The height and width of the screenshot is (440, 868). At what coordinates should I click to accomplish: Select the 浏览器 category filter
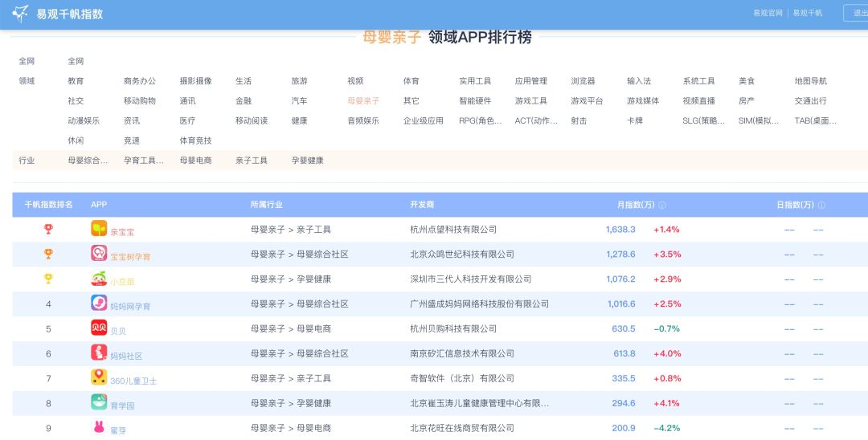[583, 81]
